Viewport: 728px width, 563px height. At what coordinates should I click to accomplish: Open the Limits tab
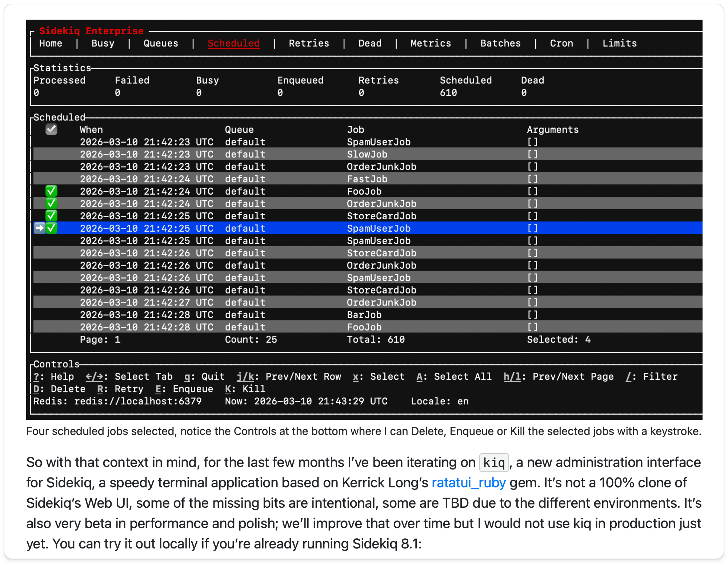[619, 43]
